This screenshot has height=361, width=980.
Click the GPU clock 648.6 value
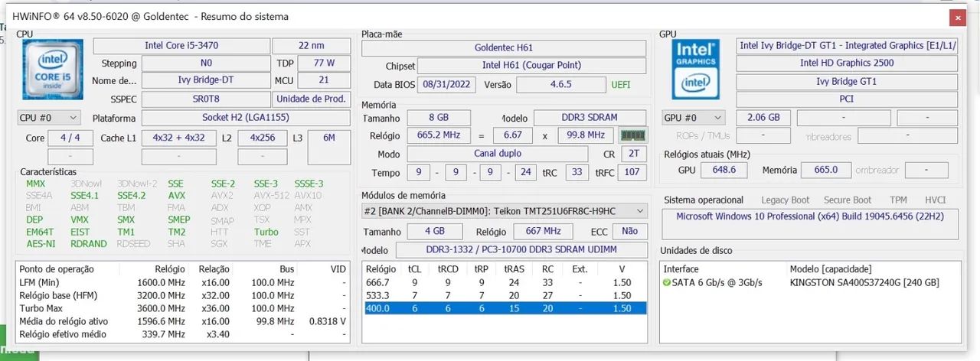[724, 170]
